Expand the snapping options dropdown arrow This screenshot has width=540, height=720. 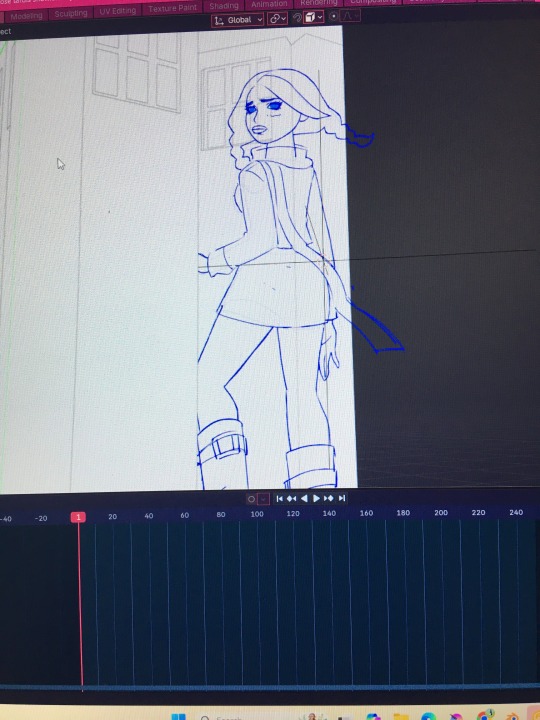click(x=321, y=17)
